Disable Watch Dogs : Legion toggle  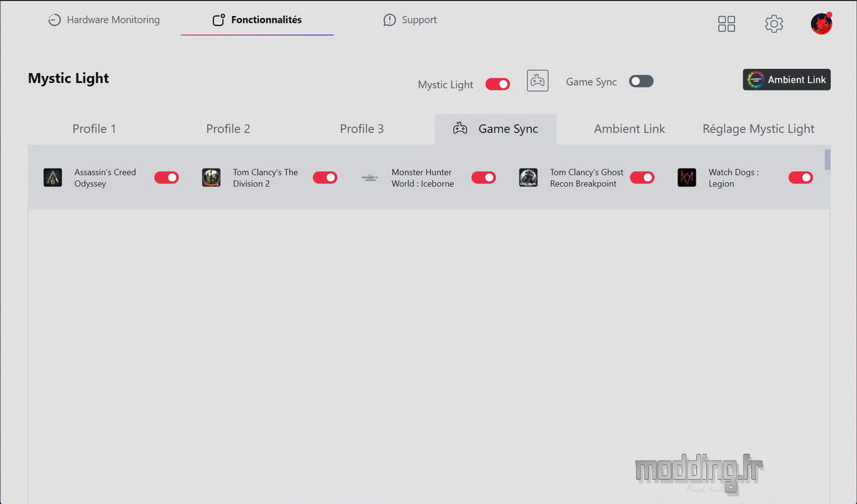point(801,177)
